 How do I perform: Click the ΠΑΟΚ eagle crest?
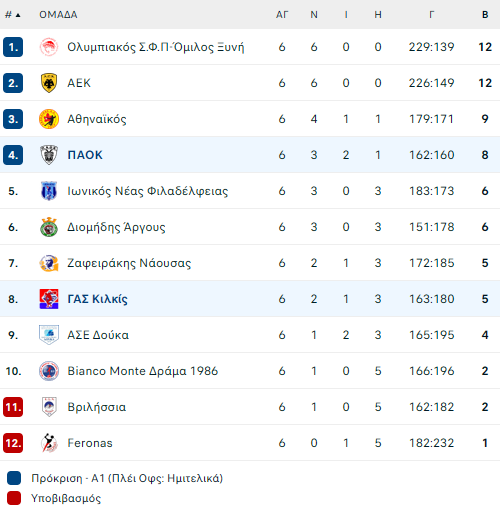pos(49,155)
